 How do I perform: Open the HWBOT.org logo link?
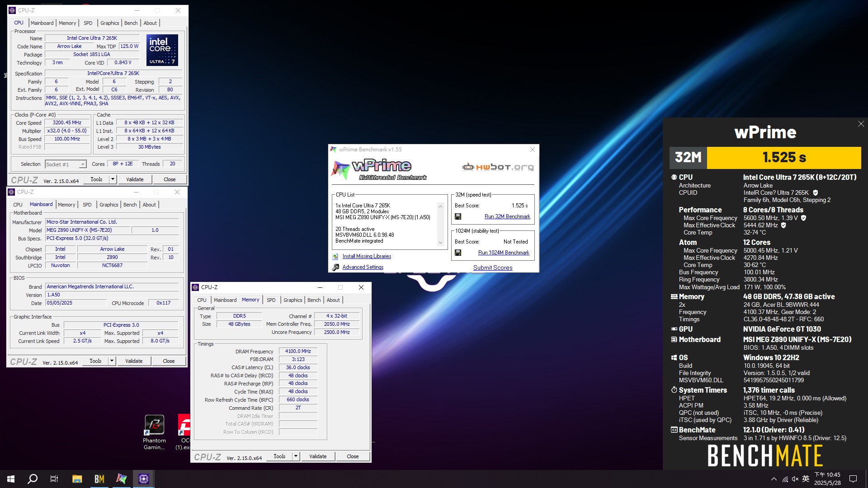498,167
